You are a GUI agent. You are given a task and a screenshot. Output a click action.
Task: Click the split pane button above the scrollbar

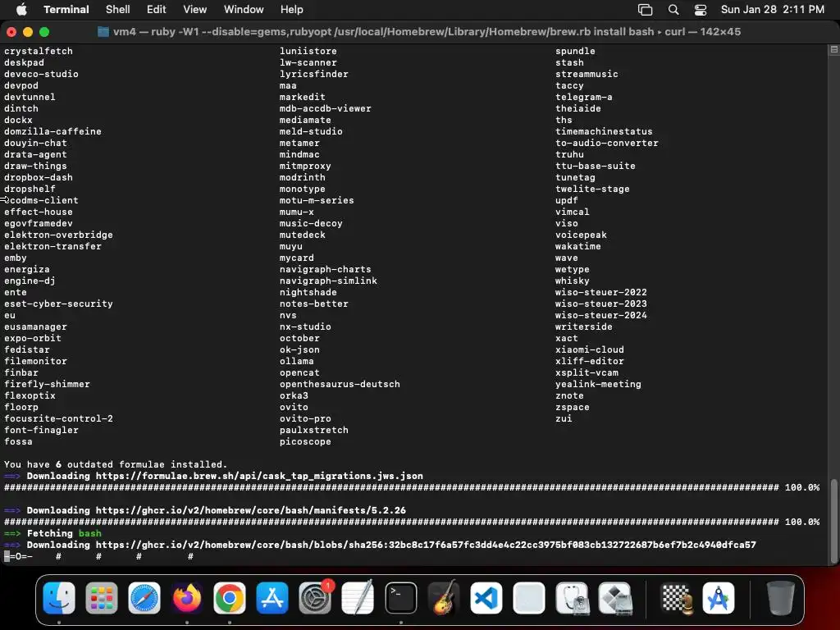[833, 49]
